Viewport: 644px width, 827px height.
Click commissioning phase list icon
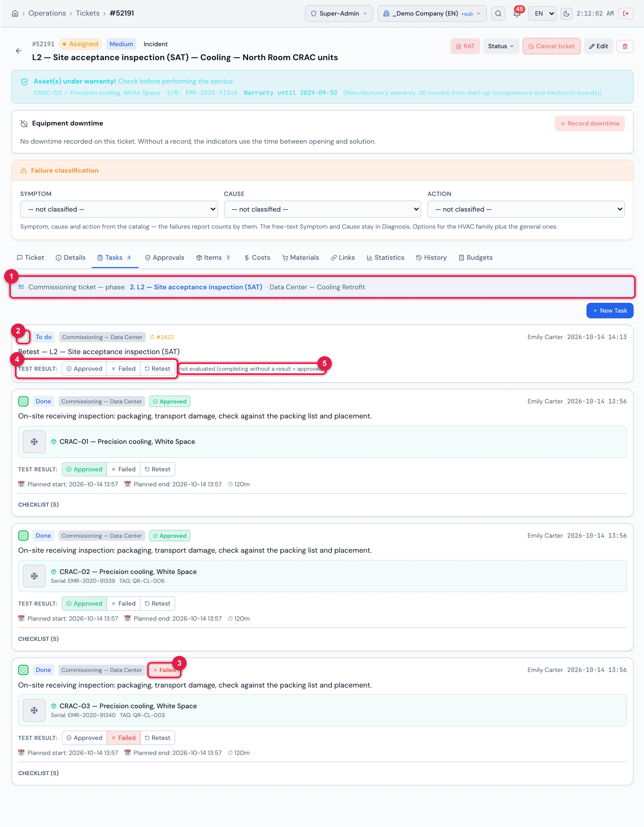21,287
